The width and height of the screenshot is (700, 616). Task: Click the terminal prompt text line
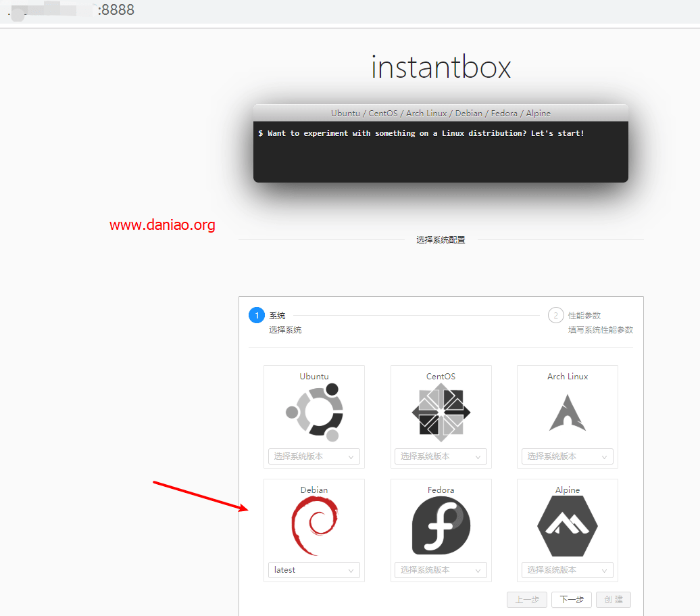pos(421,133)
